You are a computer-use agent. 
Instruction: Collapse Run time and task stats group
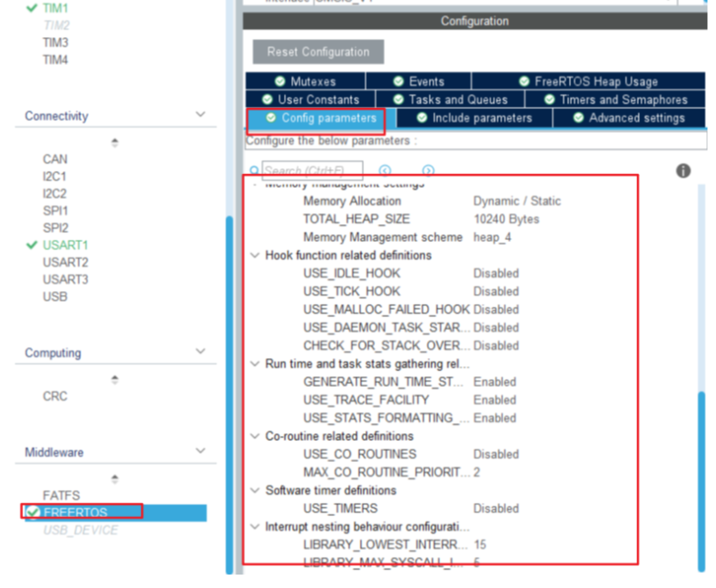tap(255, 364)
